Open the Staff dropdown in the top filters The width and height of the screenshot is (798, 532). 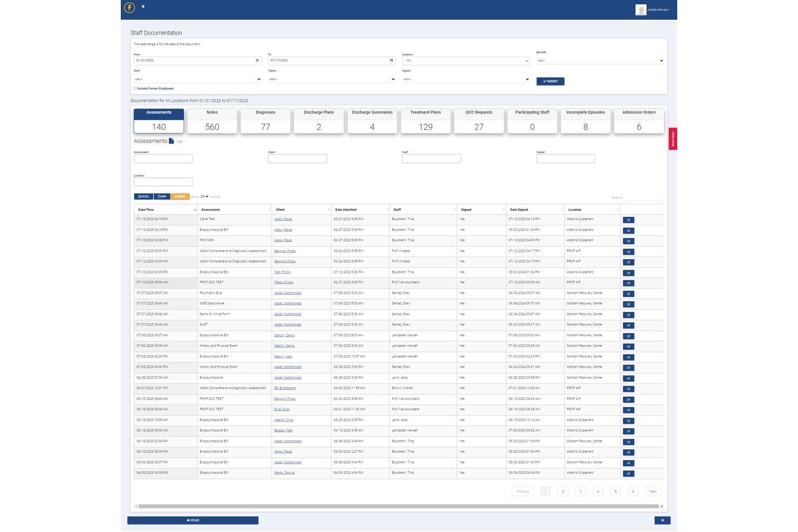197,79
